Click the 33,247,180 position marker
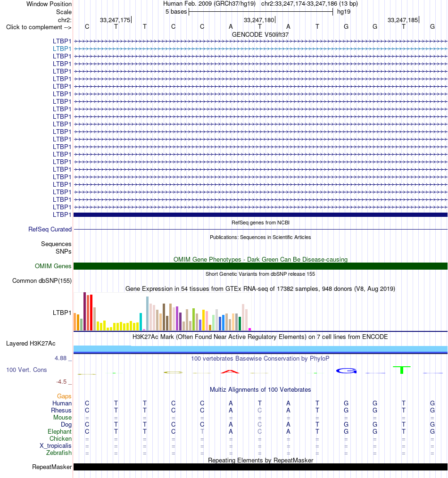 (259, 20)
